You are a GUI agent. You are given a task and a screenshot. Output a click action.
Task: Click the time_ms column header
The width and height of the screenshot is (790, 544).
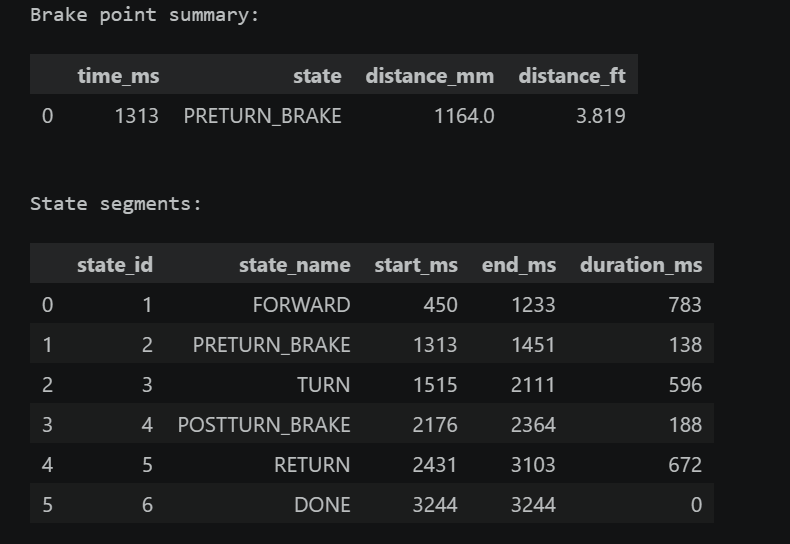[x=118, y=76]
